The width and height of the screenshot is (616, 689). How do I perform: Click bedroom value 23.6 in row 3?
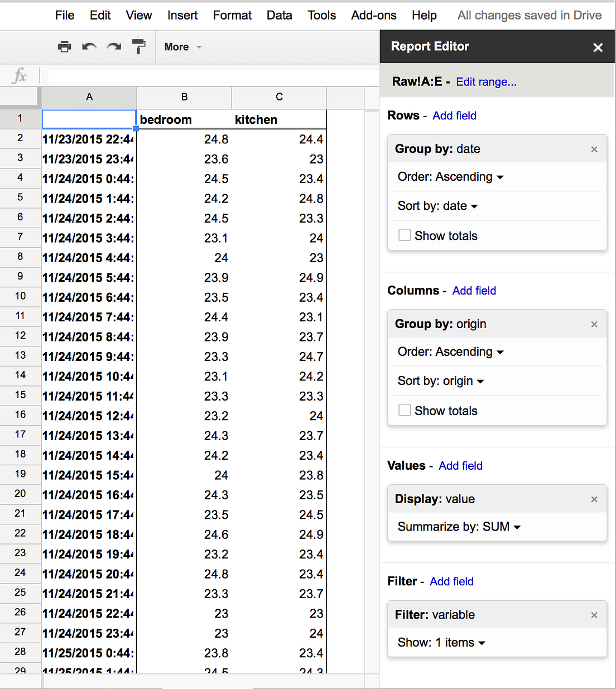click(x=184, y=160)
